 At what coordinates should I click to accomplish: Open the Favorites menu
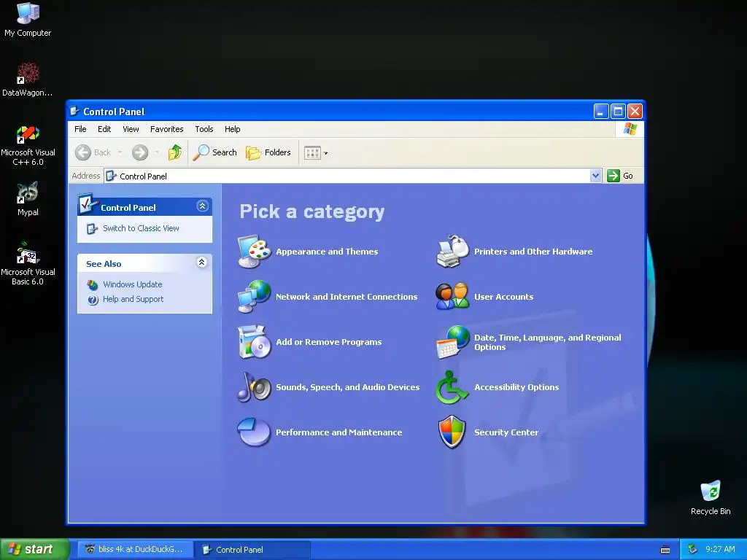[x=167, y=129]
